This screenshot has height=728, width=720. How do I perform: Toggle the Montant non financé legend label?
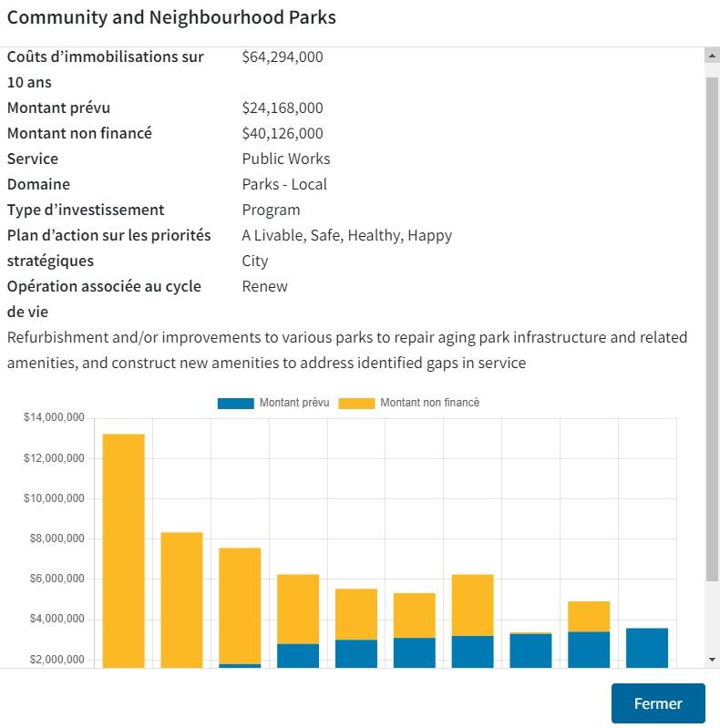point(429,403)
